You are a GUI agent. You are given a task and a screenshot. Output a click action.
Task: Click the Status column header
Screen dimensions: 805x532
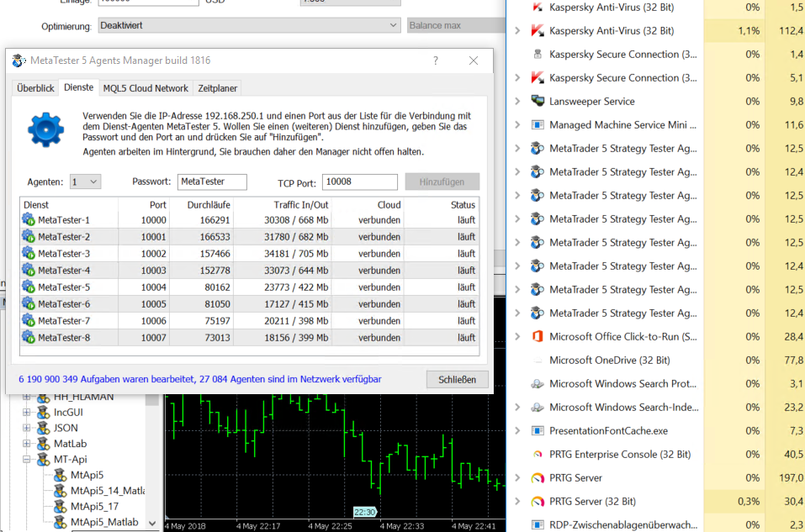click(442, 205)
